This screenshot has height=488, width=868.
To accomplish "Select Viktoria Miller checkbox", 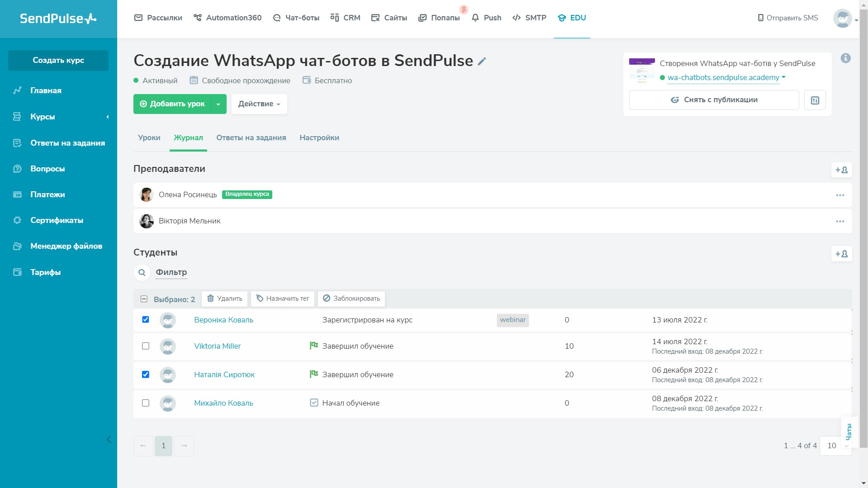I will [x=146, y=346].
